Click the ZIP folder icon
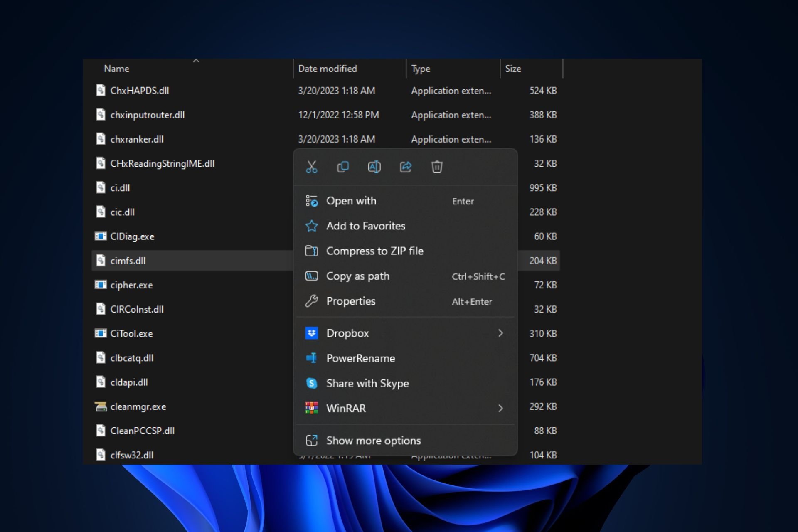Screen dimensions: 798x532 [312, 251]
